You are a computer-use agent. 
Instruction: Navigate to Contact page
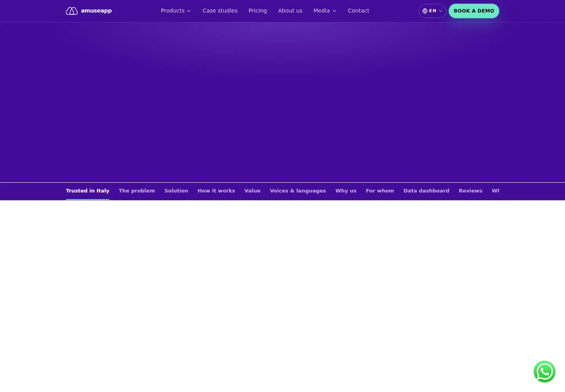click(359, 11)
